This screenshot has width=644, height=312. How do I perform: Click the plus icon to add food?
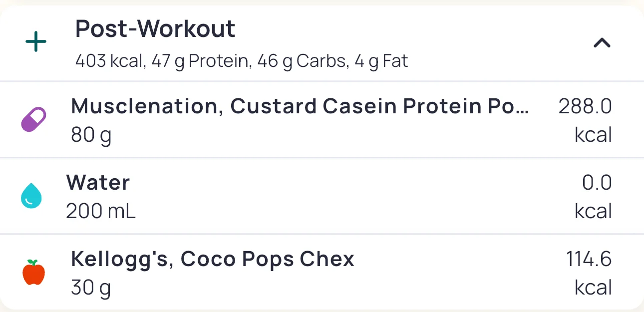[x=36, y=43]
